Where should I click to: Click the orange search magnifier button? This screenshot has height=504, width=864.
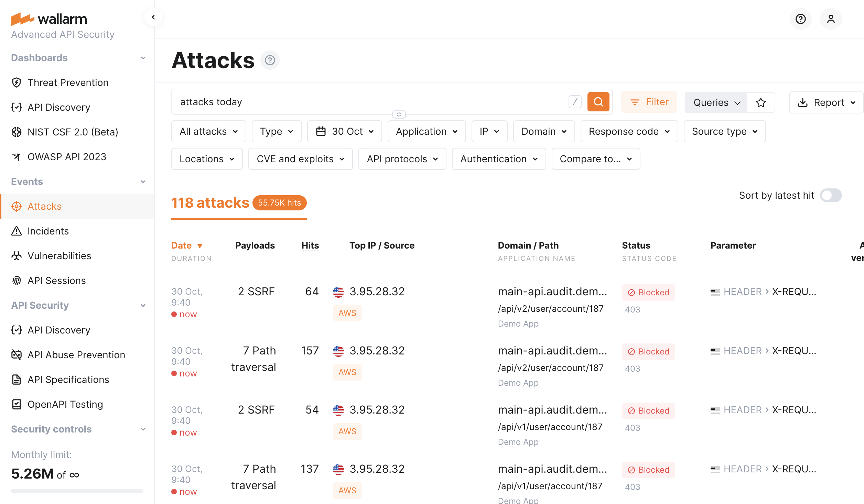point(598,102)
